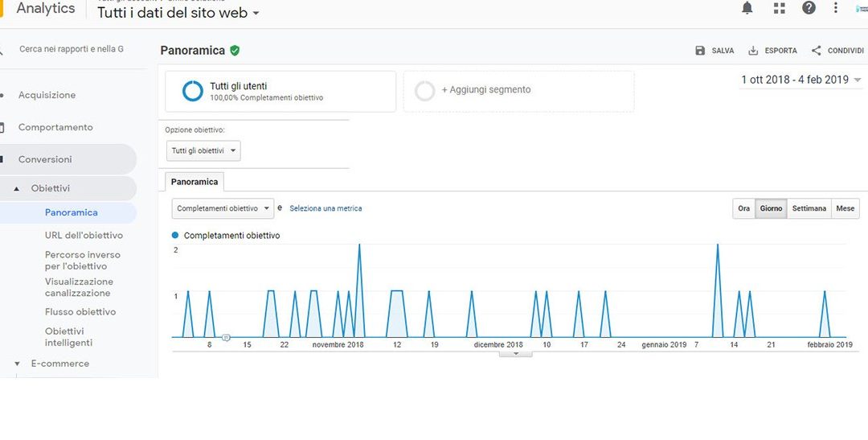Image resolution: width=868 pixels, height=440 pixels.
Task: Click the CONDIVIDI button
Action: [837, 51]
